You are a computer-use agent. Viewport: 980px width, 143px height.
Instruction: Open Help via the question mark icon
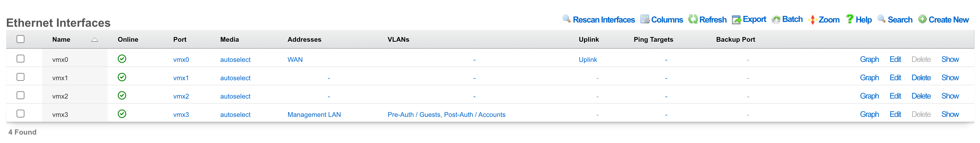[850, 19]
